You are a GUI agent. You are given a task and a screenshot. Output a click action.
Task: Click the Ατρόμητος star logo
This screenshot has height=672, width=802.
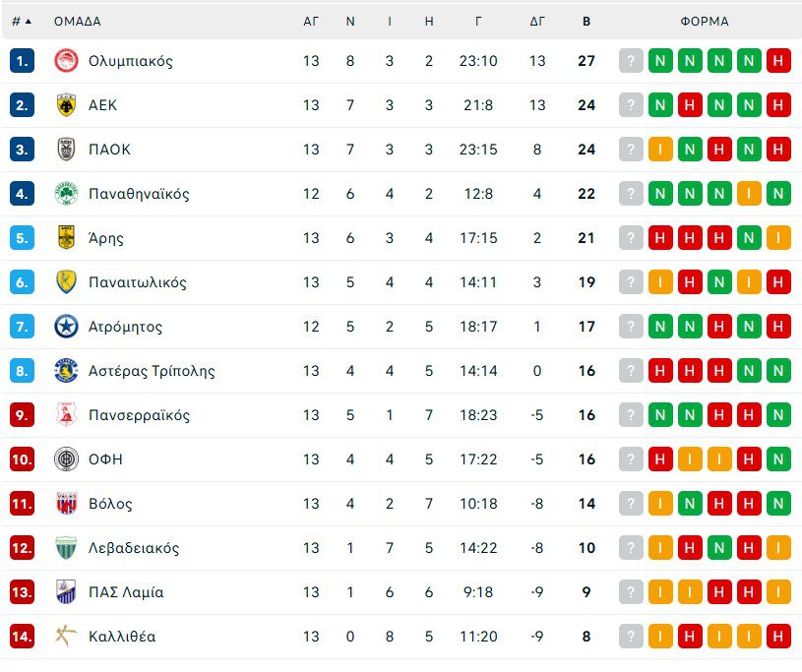(66, 327)
